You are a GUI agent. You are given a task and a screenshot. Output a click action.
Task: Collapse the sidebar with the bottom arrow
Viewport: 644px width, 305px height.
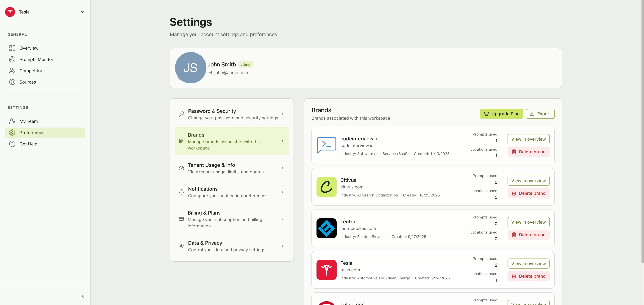[83, 296]
